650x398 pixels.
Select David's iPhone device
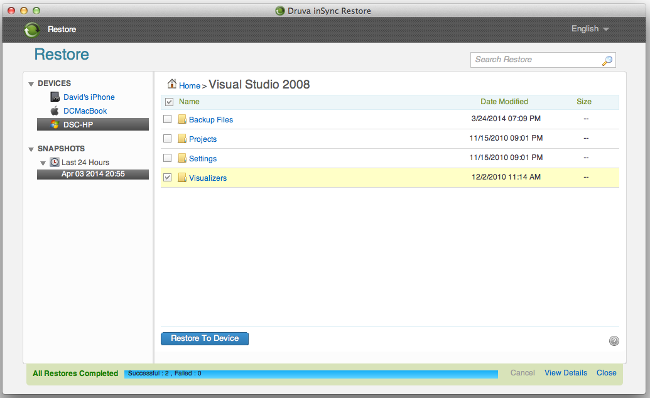click(x=89, y=97)
